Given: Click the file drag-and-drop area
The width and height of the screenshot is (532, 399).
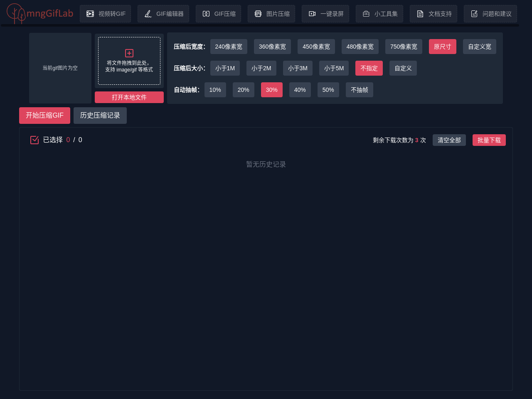Looking at the screenshot, I should (129, 61).
